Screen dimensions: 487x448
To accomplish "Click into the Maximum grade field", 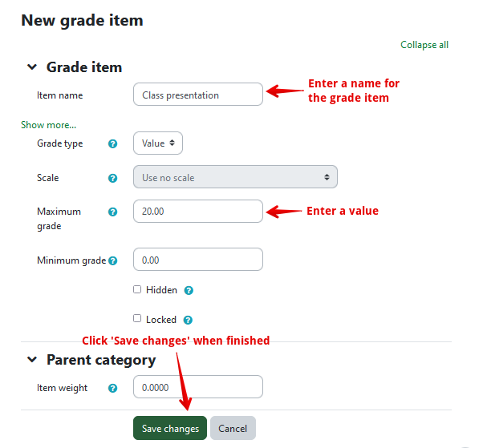I will [197, 212].
